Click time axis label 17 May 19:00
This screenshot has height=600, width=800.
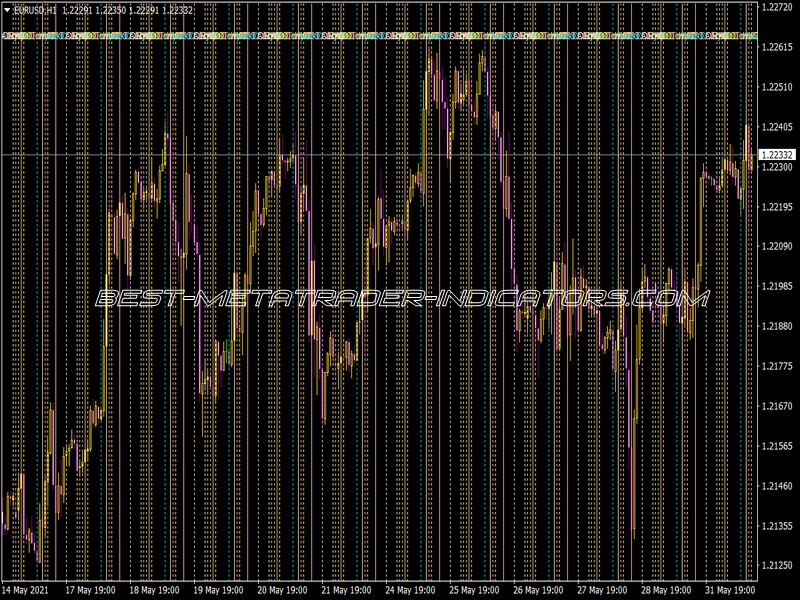[90, 590]
